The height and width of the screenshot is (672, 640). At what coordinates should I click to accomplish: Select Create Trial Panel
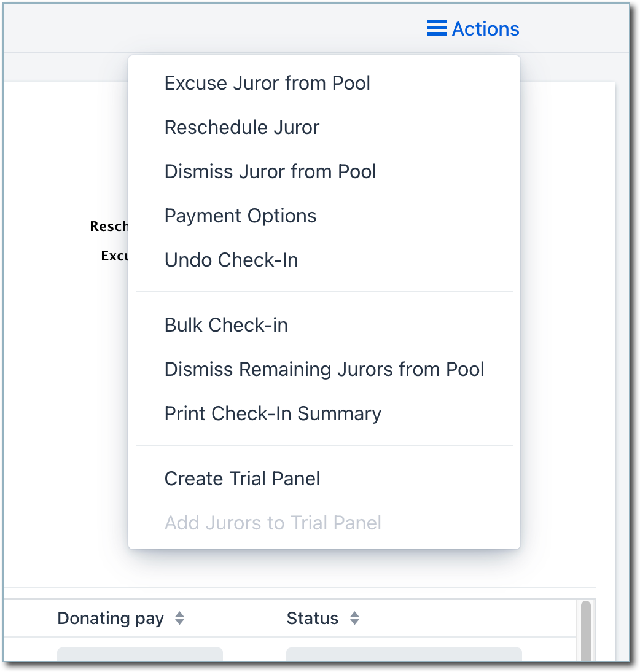(x=242, y=479)
